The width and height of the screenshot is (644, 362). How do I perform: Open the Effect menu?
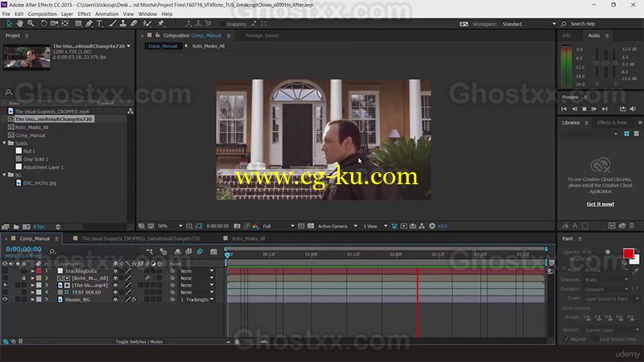85,14
